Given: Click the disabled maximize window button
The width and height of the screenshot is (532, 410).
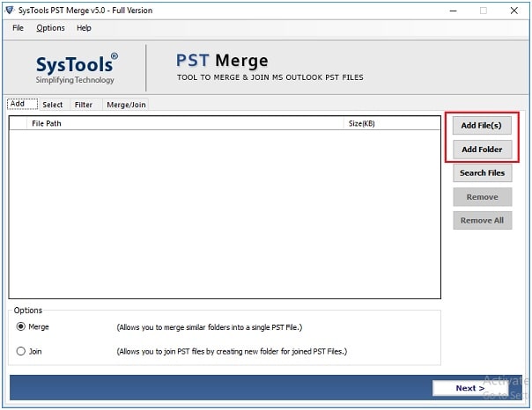Looking at the screenshot, I should [x=484, y=11].
